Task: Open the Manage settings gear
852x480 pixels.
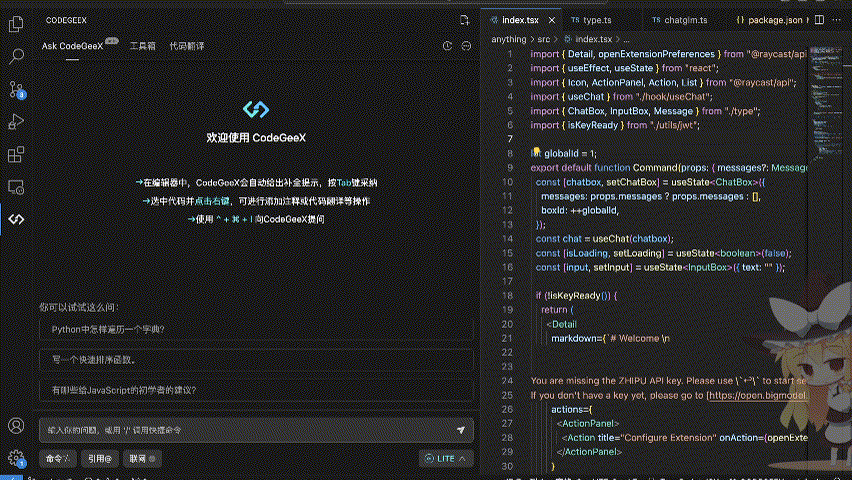Action: (16, 458)
